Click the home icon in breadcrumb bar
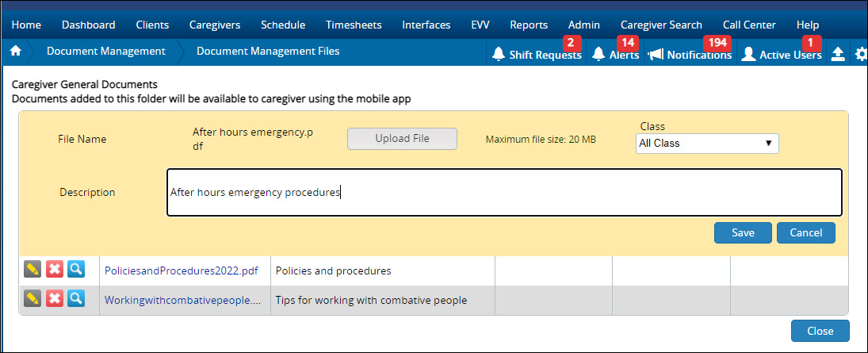868x353 pixels. [16, 51]
